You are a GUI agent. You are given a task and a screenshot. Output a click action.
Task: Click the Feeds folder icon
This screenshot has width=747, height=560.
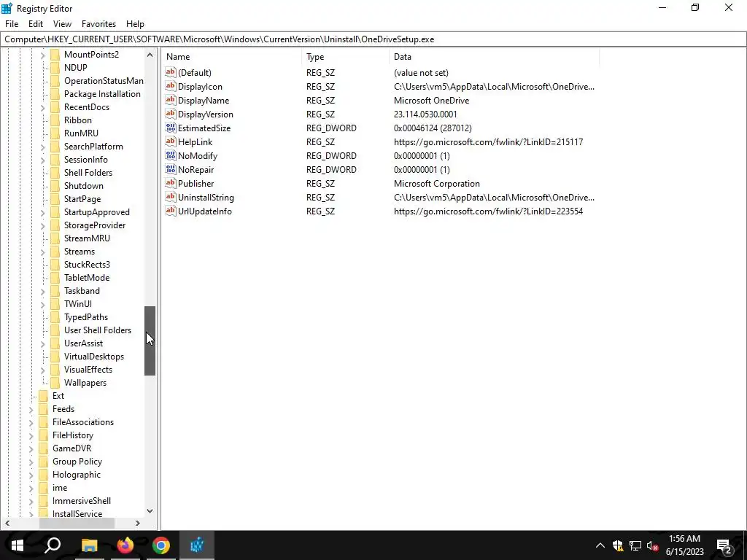(43, 408)
